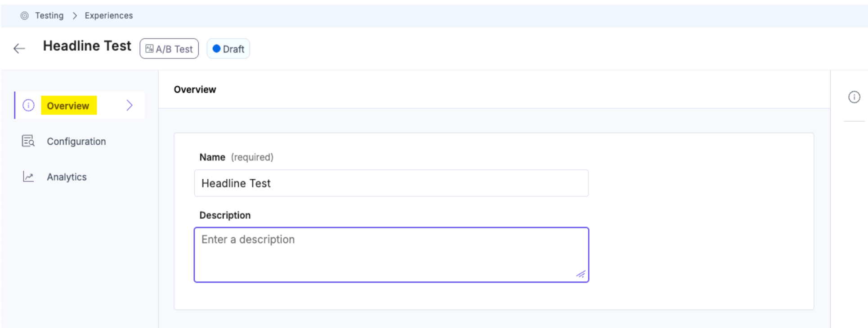This screenshot has height=328, width=868.
Task: Click the Testing target icon in breadcrumb
Action: 25,16
